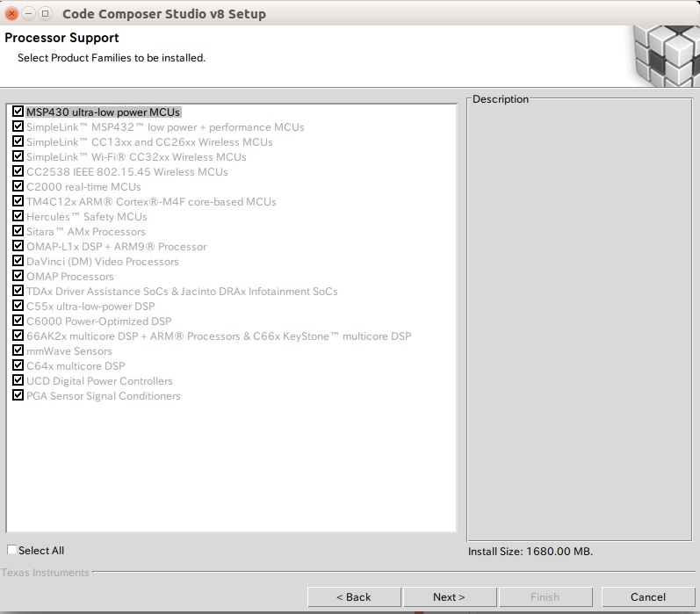Screen dimensions: 700x614
Task: Toggle C64x multicore DSP checkbox
Action: [18, 365]
